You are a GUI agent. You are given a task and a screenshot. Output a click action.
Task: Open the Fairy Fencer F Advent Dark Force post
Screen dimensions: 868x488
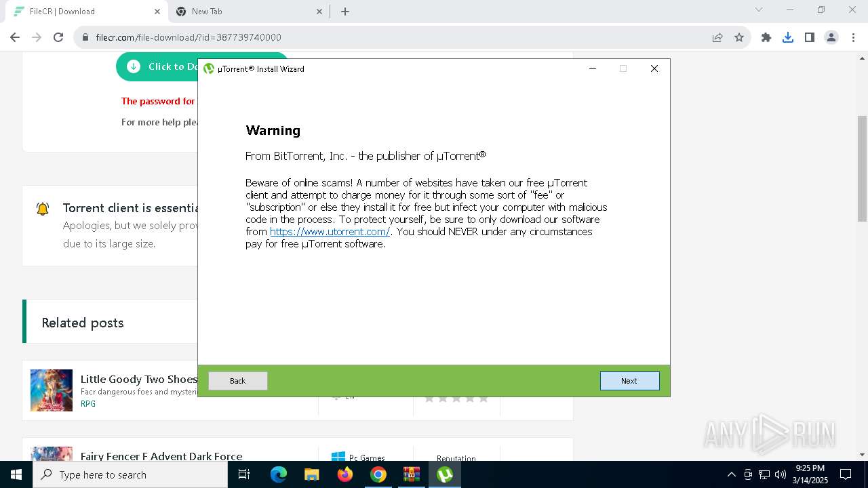161,456
